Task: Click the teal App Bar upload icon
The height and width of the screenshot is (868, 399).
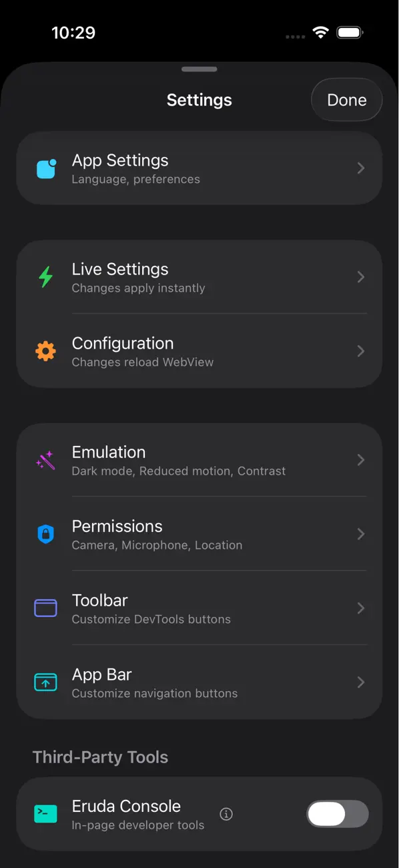Action: pyautogui.click(x=45, y=682)
